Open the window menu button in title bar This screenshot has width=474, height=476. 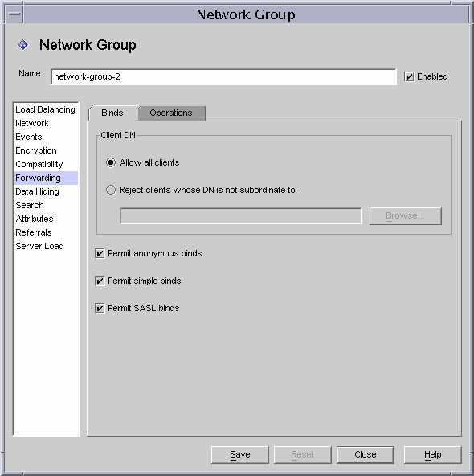[14, 14]
